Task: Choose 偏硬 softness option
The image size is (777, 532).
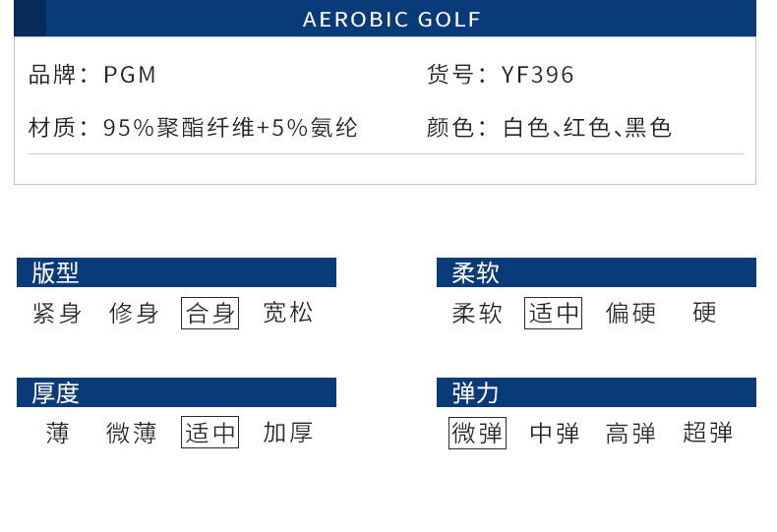Action: [x=630, y=313]
